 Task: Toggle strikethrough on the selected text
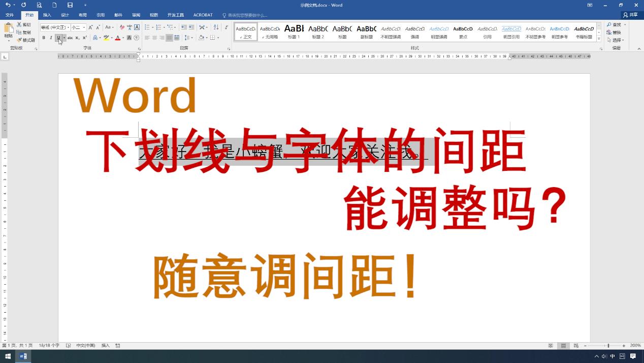(71, 38)
